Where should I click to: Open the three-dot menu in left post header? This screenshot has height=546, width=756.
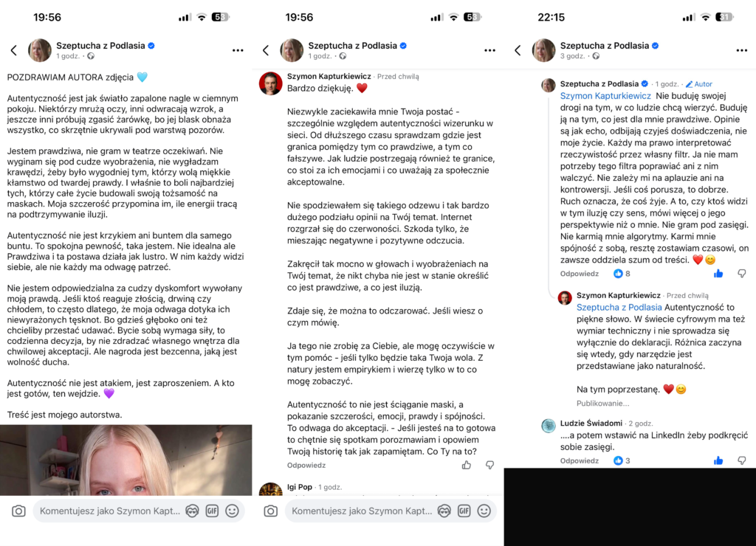tap(238, 50)
